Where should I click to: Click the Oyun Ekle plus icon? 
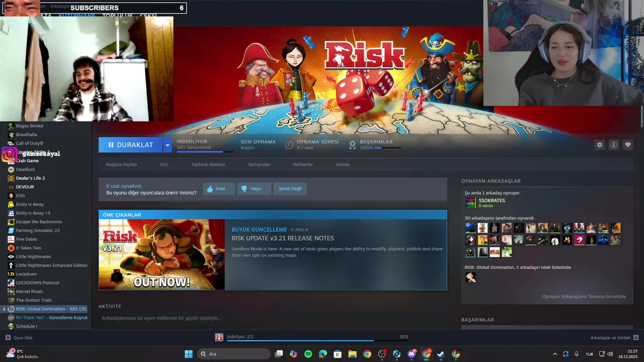click(8, 337)
